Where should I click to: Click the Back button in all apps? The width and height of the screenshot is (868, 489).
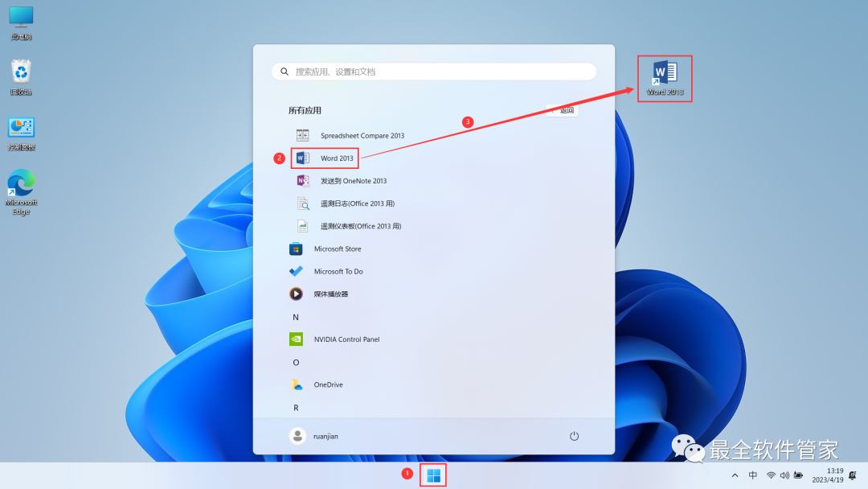tap(562, 110)
